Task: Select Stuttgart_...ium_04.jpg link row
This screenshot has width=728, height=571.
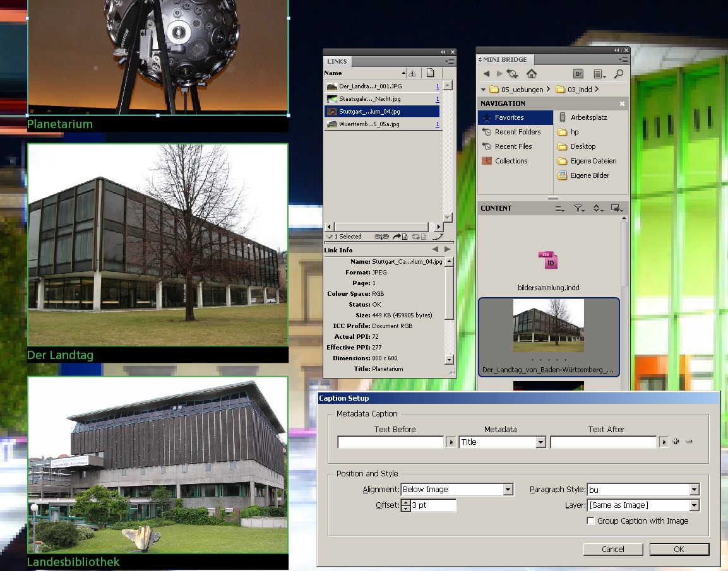Action: click(381, 111)
